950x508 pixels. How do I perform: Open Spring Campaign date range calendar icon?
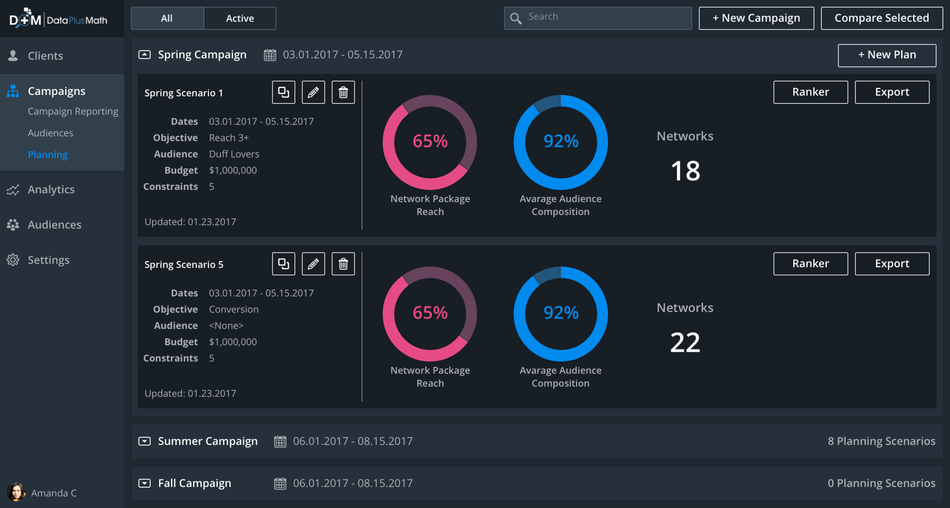pos(270,55)
